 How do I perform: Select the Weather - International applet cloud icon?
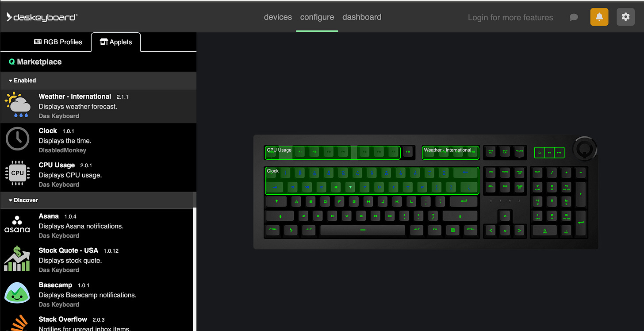(18, 105)
